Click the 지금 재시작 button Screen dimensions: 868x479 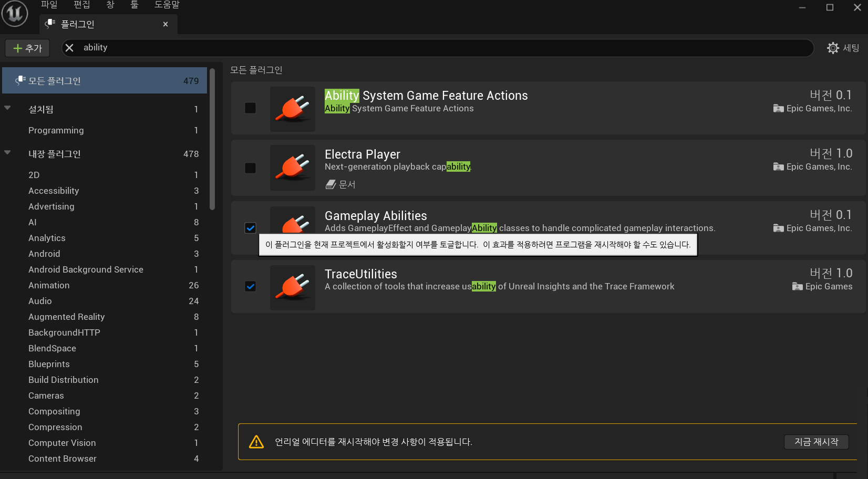click(817, 442)
